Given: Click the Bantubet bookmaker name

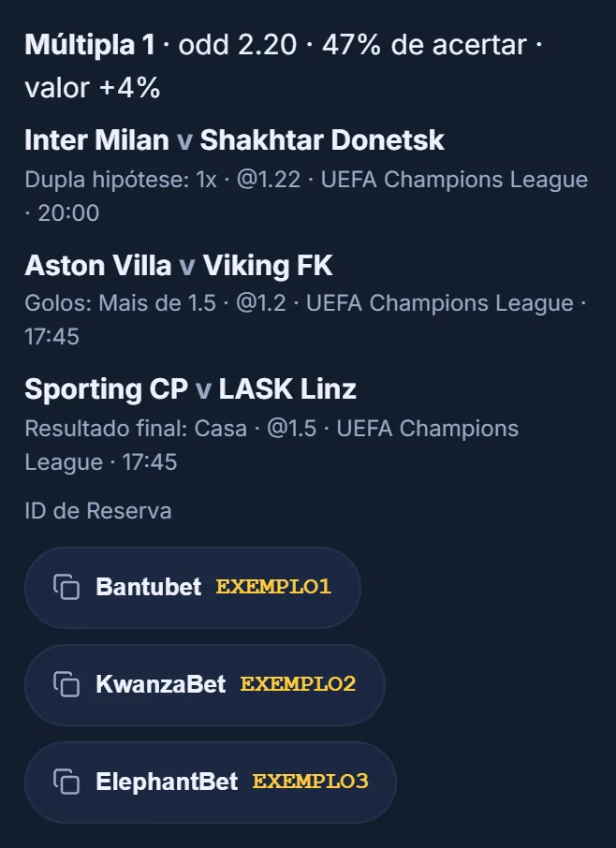Looking at the screenshot, I should tap(149, 587).
